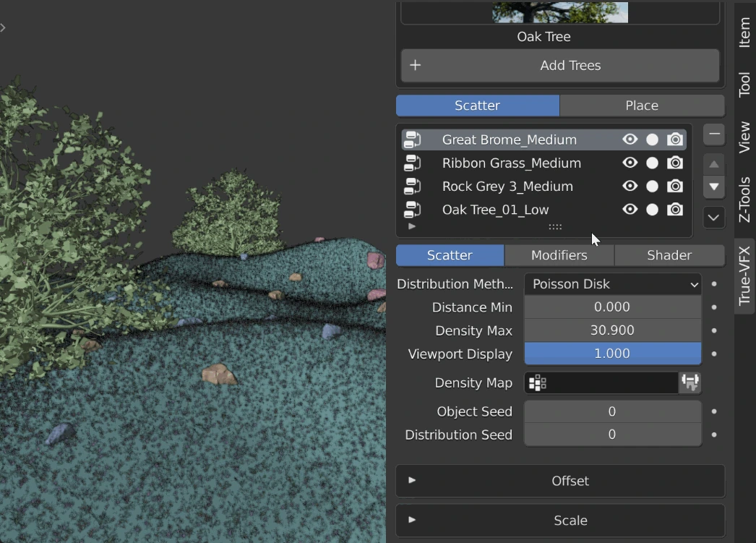Image resolution: width=756 pixels, height=543 pixels.
Task: Move scatter item down in list
Action: click(x=714, y=187)
